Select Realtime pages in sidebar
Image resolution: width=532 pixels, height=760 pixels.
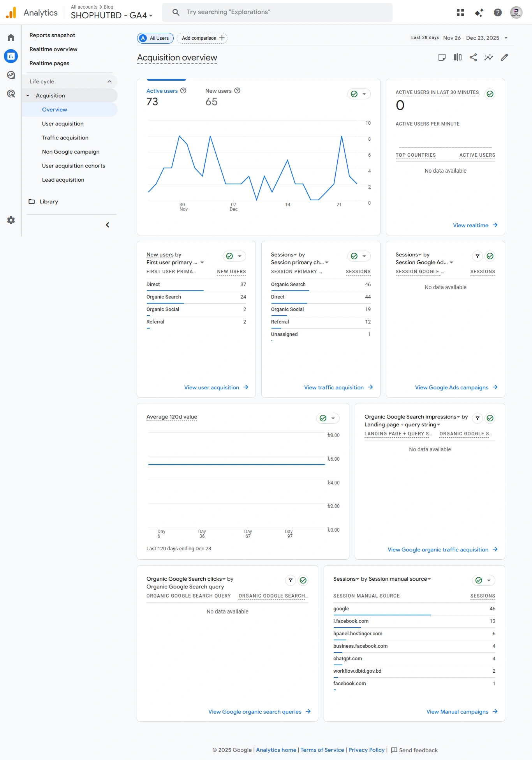pyautogui.click(x=49, y=63)
